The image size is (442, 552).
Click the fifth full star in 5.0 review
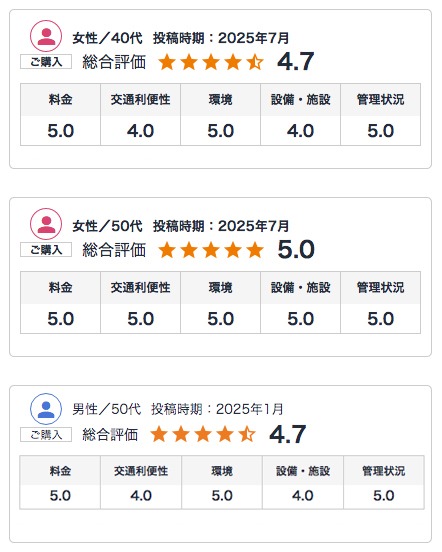coord(255,250)
